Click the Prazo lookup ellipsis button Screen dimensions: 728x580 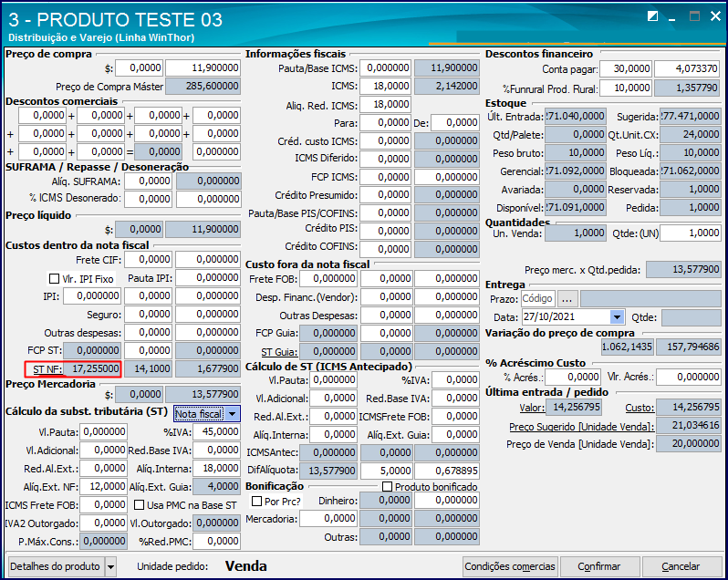pyautogui.click(x=567, y=299)
